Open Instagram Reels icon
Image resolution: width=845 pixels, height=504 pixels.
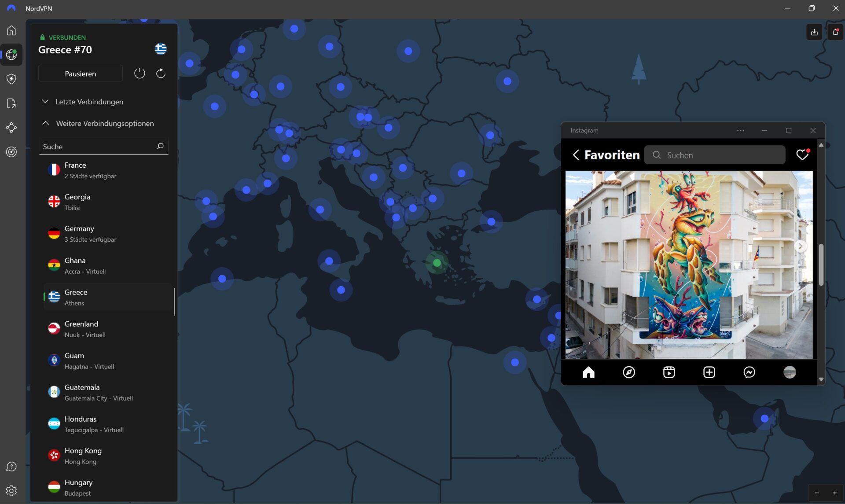click(669, 372)
